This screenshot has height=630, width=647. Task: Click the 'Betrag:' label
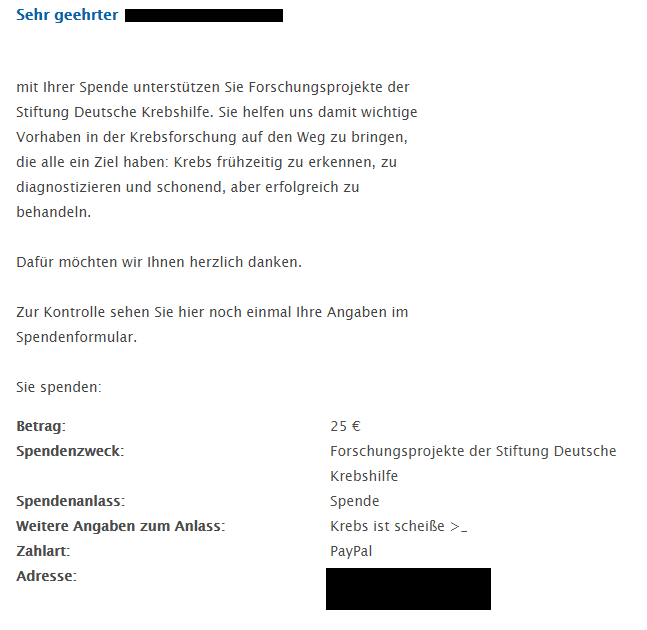41,426
